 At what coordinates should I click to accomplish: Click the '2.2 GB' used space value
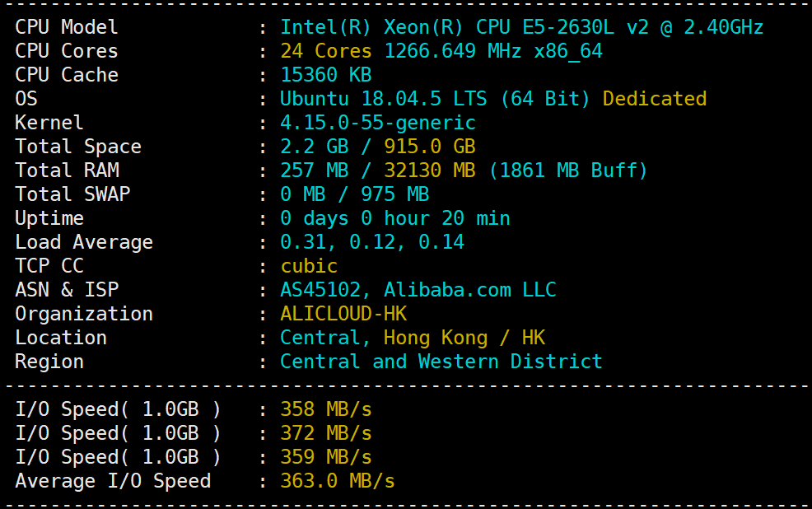(315, 147)
